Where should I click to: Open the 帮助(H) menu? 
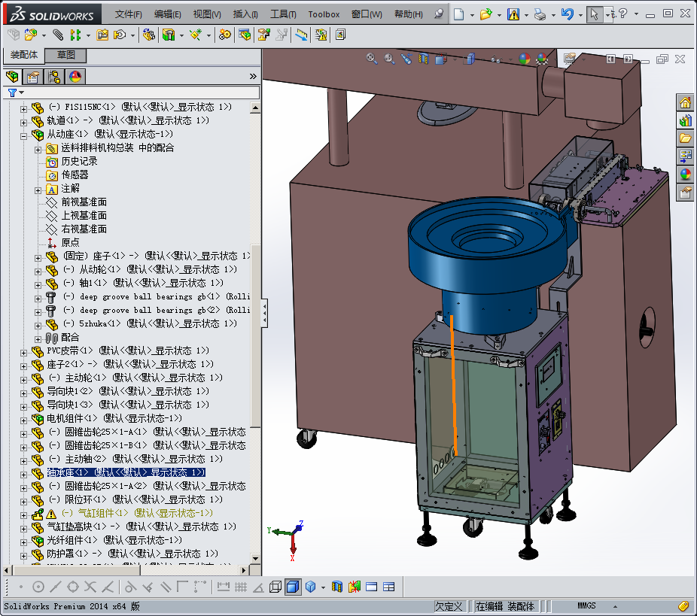(x=409, y=14)
